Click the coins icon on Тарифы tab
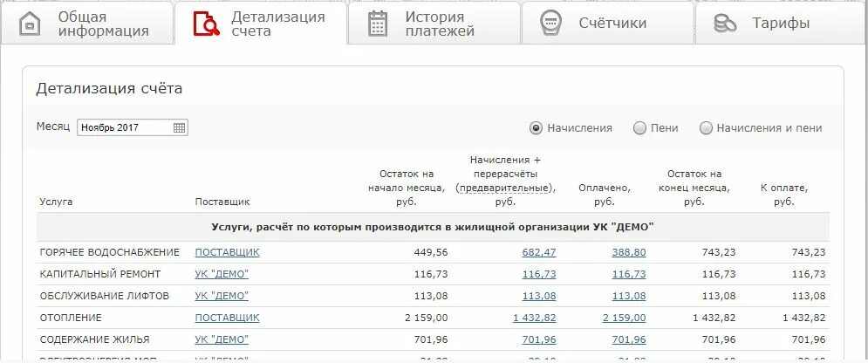The image size is (868, 363). tap(725, 24)
